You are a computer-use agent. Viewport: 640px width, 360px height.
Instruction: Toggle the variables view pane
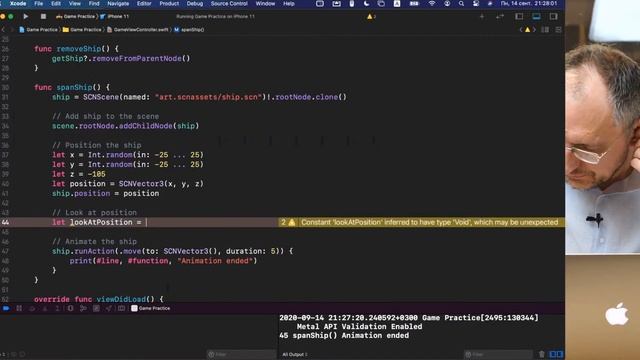click(553, 354)
